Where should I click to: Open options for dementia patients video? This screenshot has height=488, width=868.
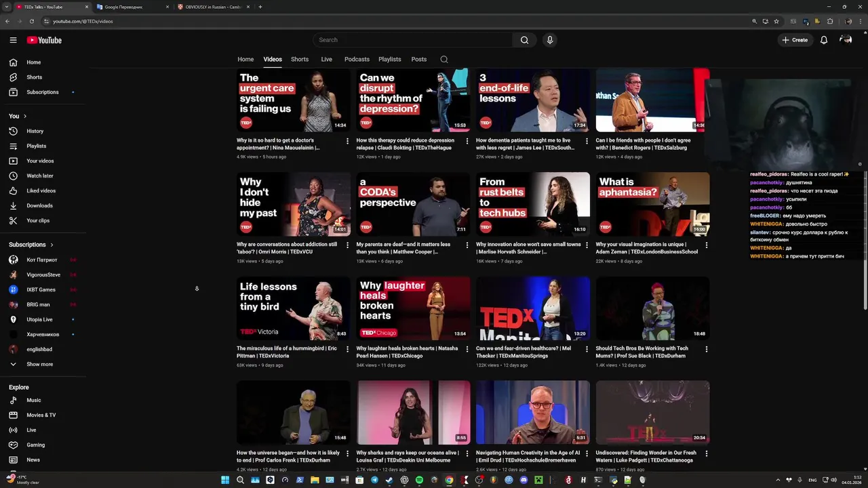(587, 141)
